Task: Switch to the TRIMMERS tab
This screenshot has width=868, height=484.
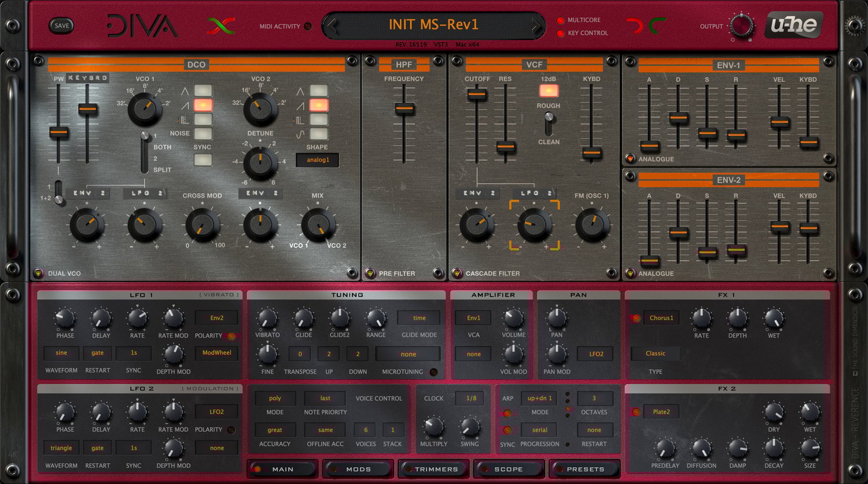Action: 435,469
